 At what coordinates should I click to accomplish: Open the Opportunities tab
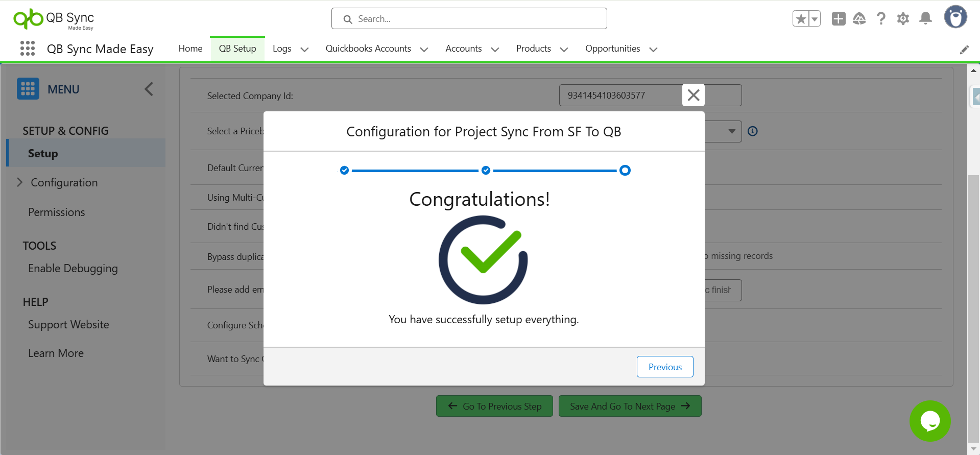[613, 49]
